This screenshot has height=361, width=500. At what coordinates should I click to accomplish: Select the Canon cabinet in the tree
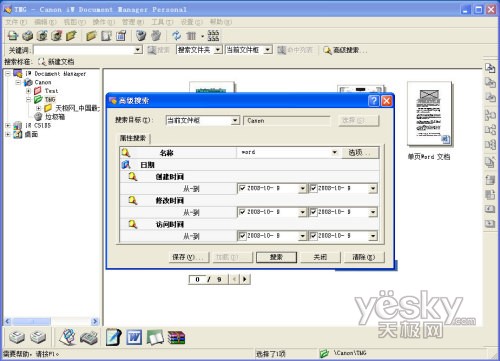43,82
